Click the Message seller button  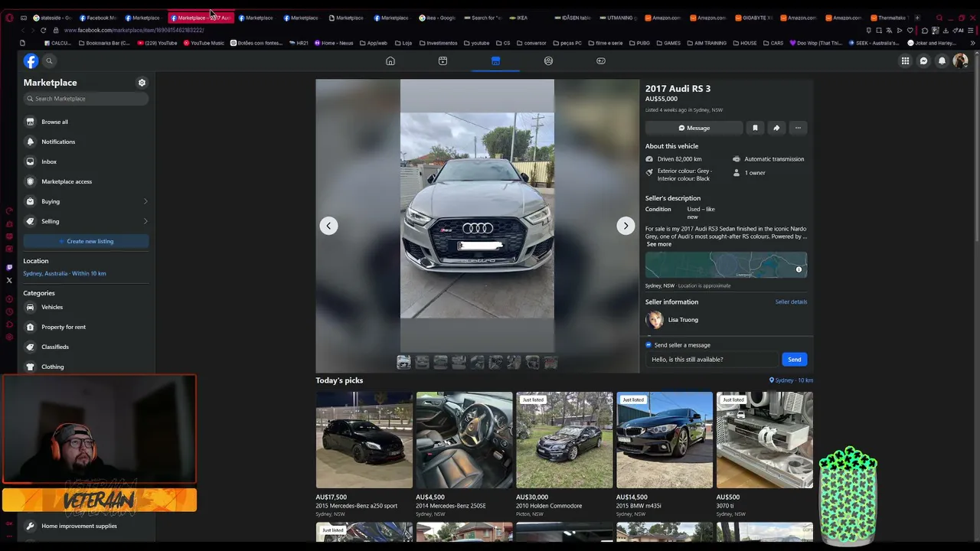694,128
